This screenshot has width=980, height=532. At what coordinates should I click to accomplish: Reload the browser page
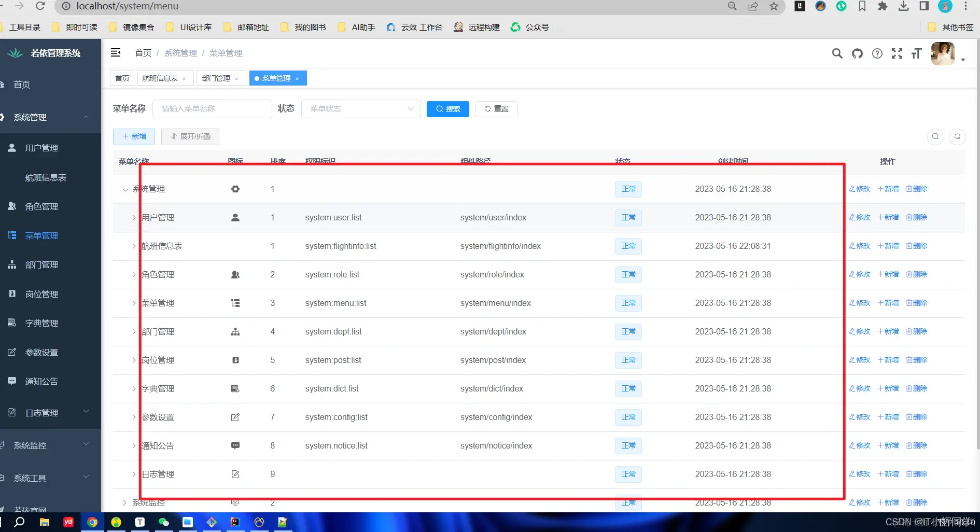click(x=40, y=6)
